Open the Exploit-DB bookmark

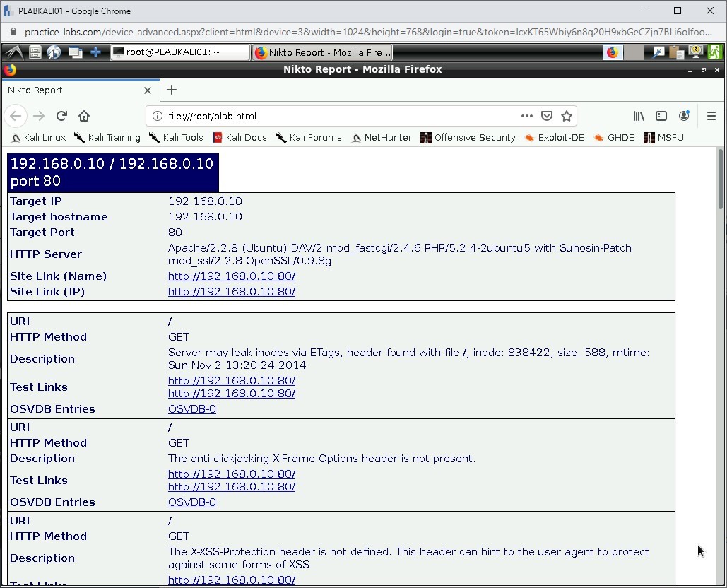(555, 138)
